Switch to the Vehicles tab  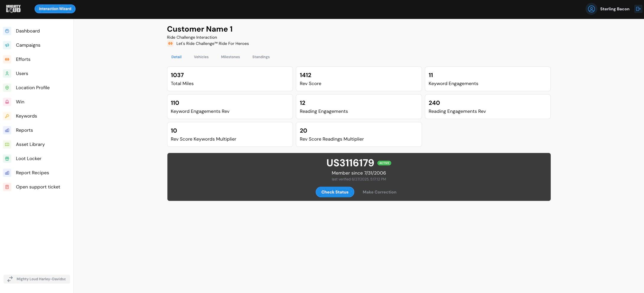[201, 57]
